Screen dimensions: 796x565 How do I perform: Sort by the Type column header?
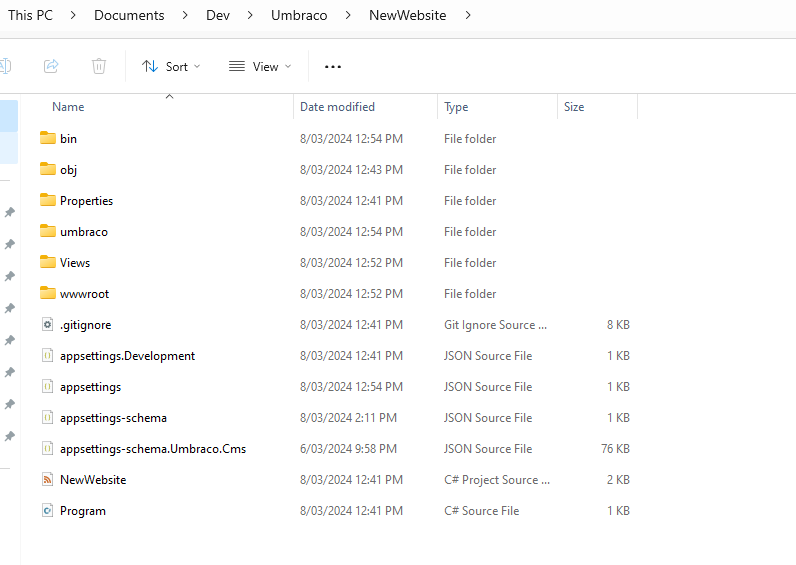point(456,107)
